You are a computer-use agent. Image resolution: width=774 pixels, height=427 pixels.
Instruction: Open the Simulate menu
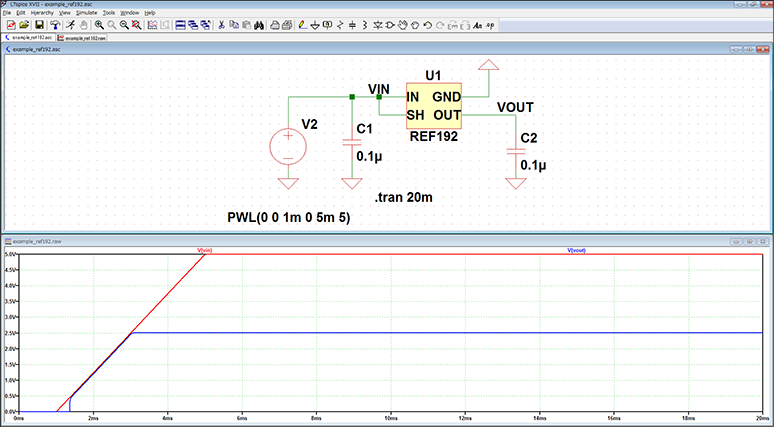pyautogui.click(x=85, y=13)
